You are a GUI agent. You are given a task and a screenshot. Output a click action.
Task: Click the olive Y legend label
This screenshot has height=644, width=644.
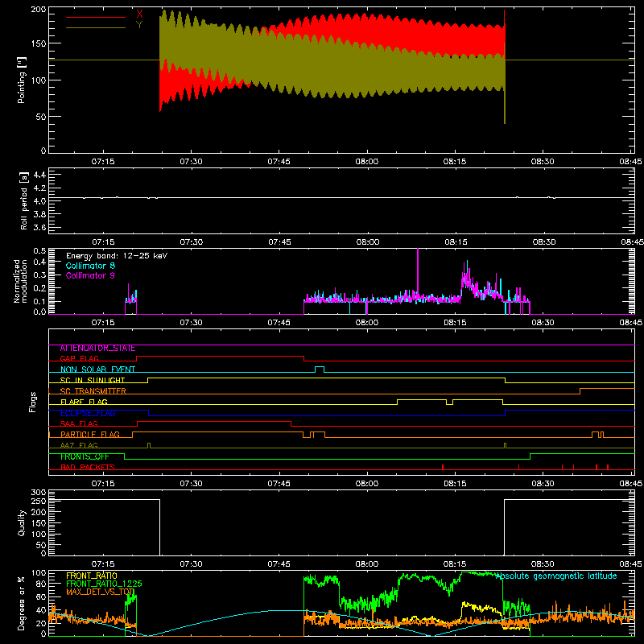click(139, 25)
